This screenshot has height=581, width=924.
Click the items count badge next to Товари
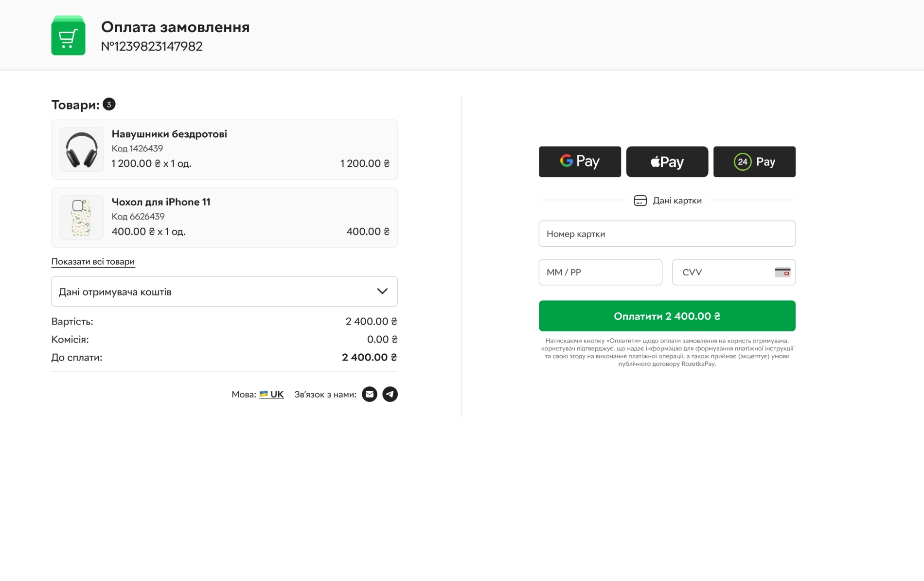coord(109,105)
